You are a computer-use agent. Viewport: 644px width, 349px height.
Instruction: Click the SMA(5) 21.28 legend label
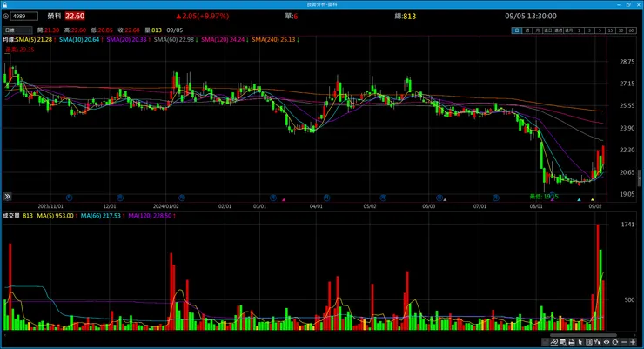[34, 39]
